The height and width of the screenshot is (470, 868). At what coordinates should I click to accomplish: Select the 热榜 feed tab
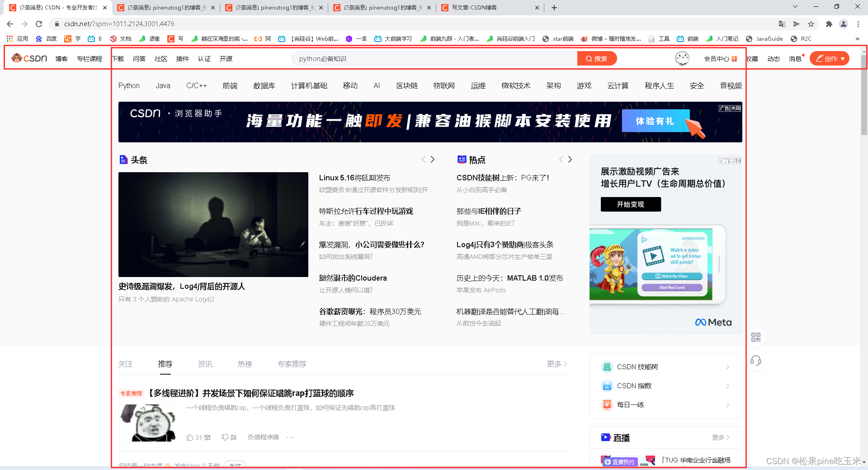[x=245, y=364]
